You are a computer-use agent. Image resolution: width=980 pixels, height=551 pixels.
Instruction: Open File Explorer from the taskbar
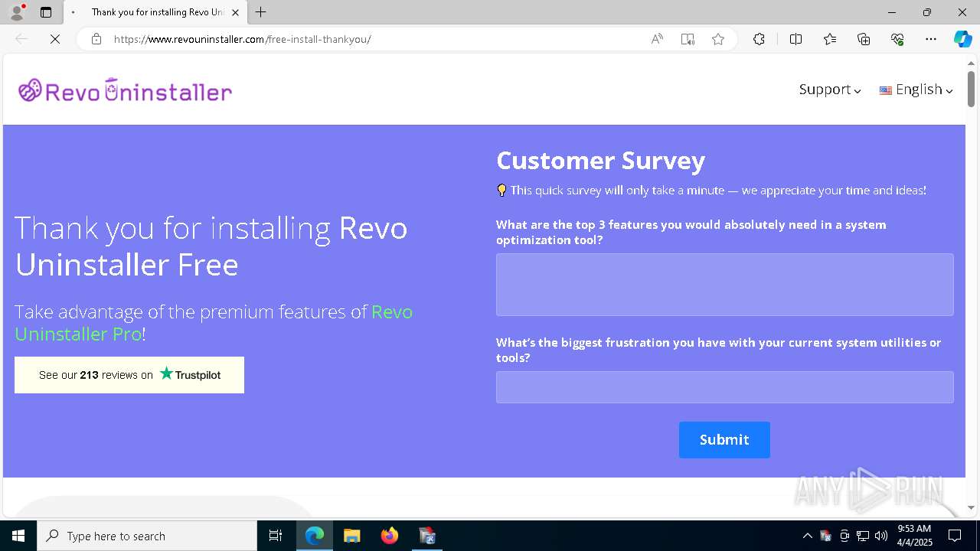pyautogui.click(x=351, y=536)
